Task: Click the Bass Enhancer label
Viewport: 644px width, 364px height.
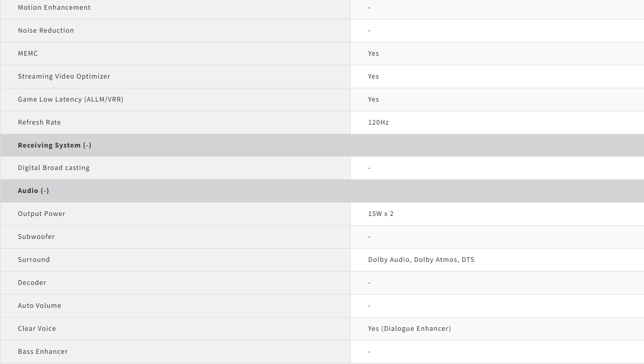Action: [x=43, y=352]
